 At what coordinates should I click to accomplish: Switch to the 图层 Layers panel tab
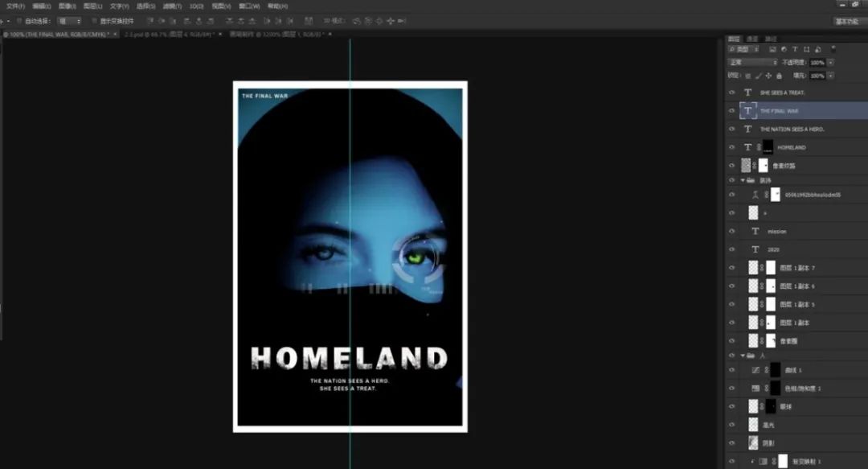(734, 39)
